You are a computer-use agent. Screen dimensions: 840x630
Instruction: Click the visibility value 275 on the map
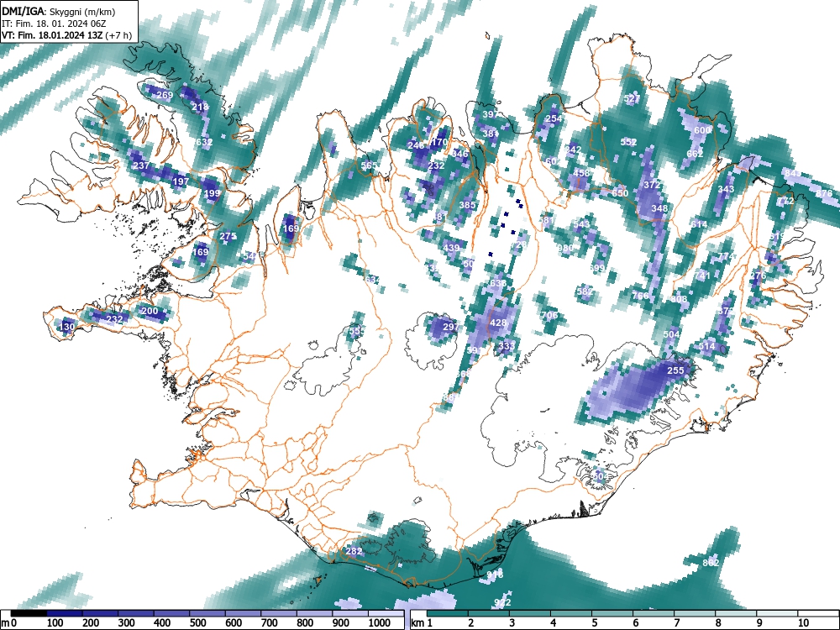pos(228,236)
